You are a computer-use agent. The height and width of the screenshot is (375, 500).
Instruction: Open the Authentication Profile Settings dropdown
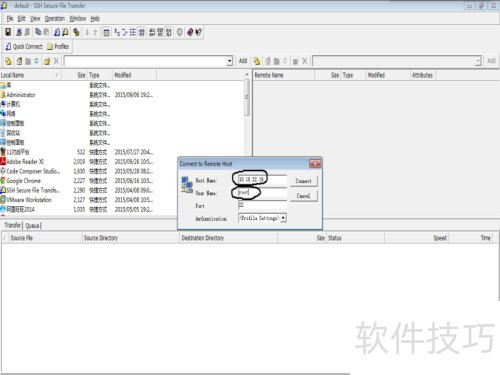(283, 218)
